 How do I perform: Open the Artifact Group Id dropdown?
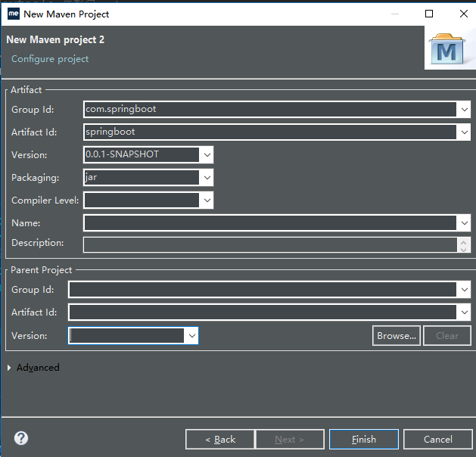[x=463, y=110]
